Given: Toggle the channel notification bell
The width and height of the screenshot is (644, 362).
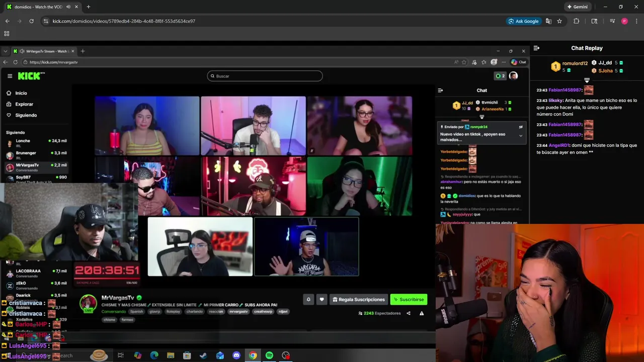Looking at the screenshot, I should pyautogui.click(x=308, y=300).
